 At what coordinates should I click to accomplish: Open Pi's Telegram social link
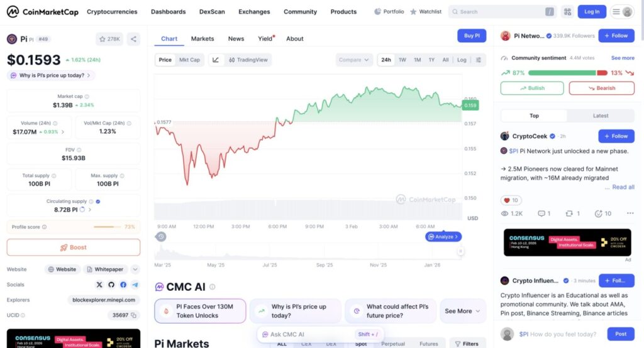click(135, 285)
